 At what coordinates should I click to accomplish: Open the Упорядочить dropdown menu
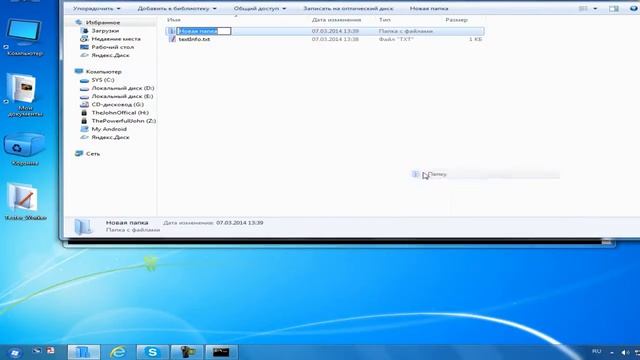(96, 9)
